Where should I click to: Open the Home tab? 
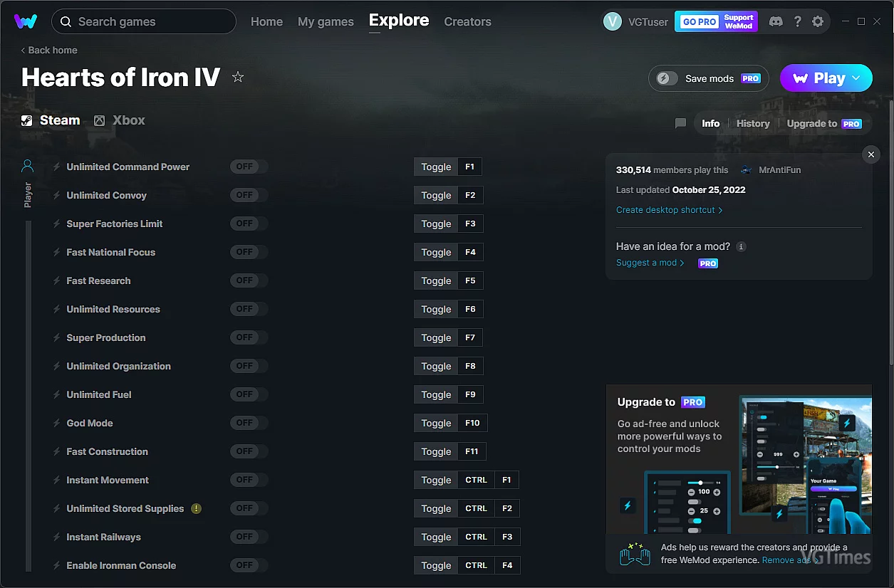click(x=266, y=21)
